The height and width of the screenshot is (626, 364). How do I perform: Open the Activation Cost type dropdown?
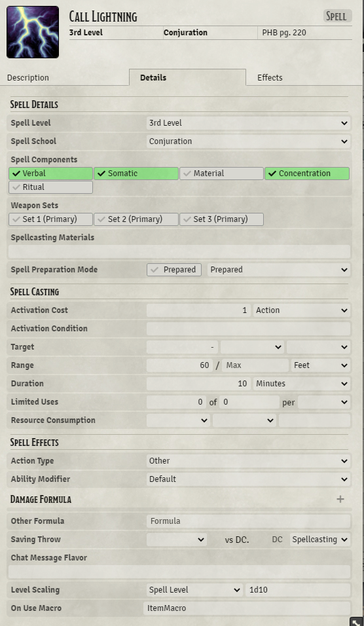pos(302,310)
